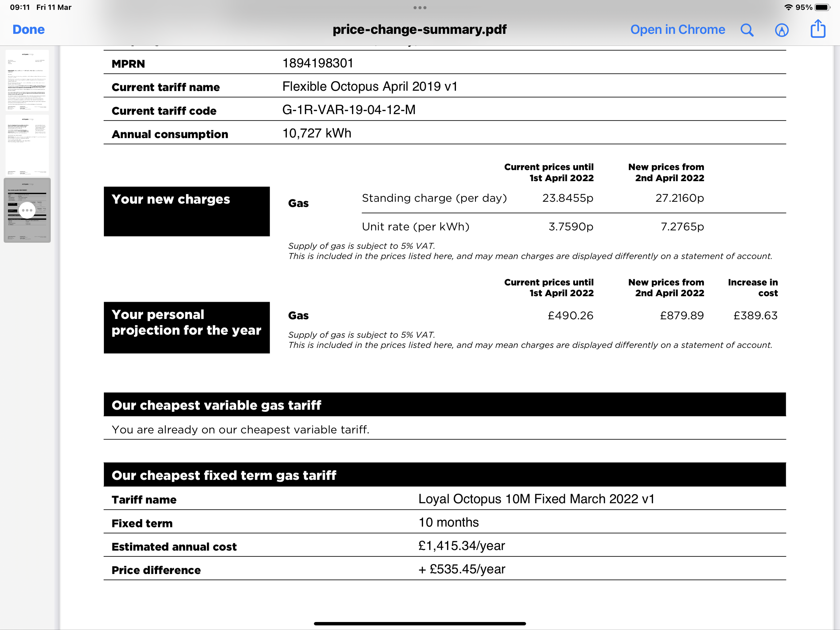
Task: Open the share sheet icon
Action: pyautogui.click(x=818, y=29)
